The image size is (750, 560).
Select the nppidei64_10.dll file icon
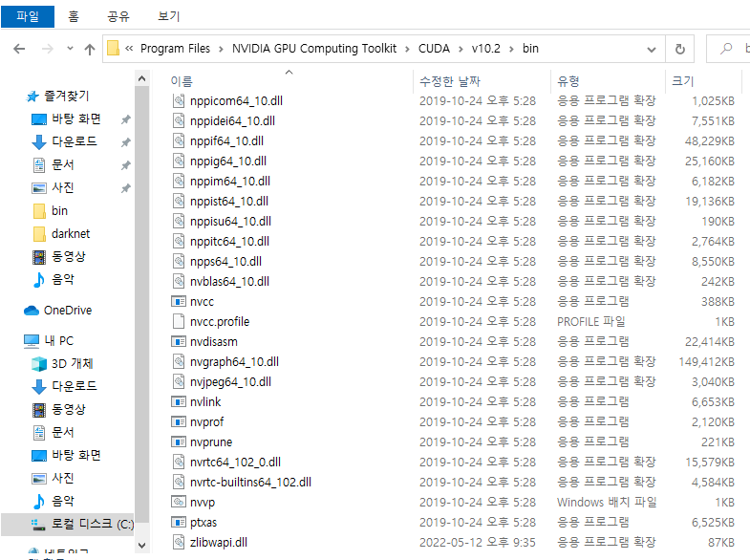(x=179, y=121)
